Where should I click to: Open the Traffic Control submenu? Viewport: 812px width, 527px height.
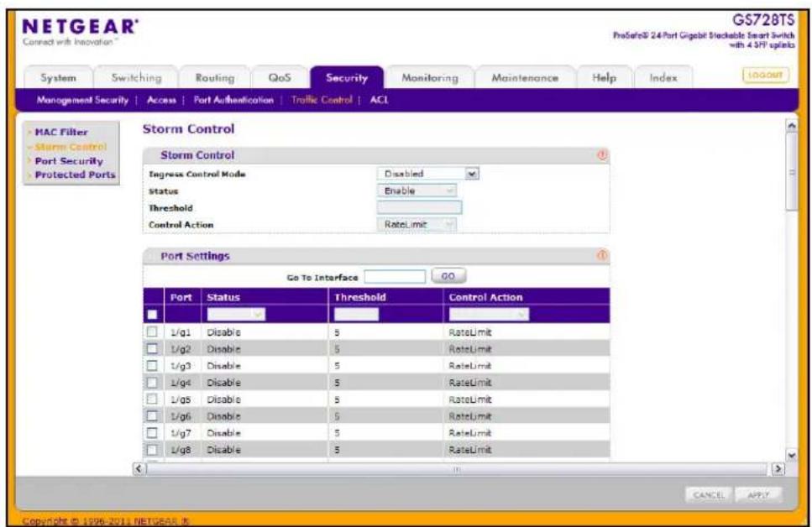pyautogui.click(x=322, y=100)
